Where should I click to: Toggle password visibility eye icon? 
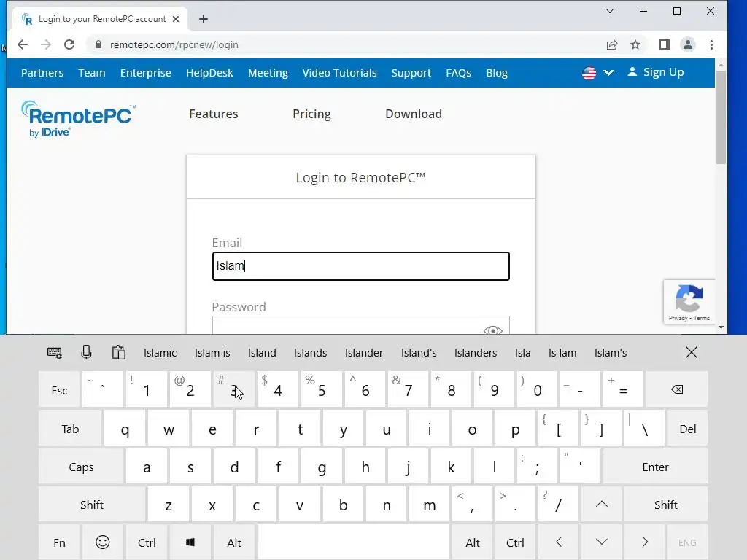tap(493, 330)
